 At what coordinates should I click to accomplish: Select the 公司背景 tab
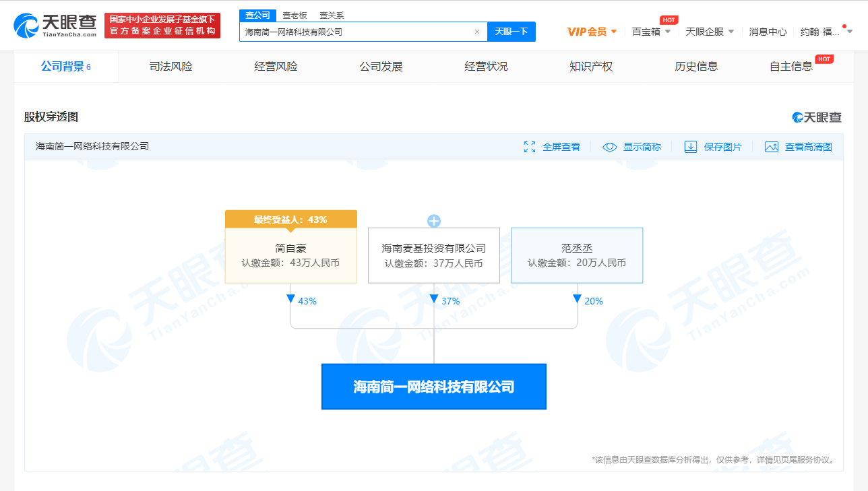[66, 66]
